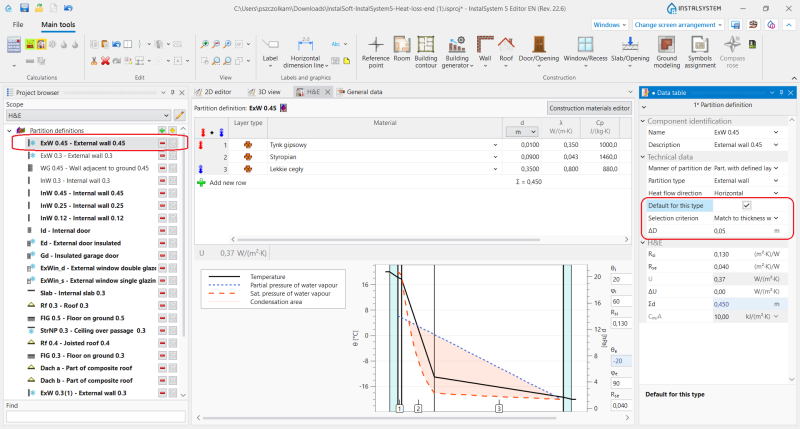Click the Find input field
Image resolution: width=800 pixels, height=429 pixels.
96,417
